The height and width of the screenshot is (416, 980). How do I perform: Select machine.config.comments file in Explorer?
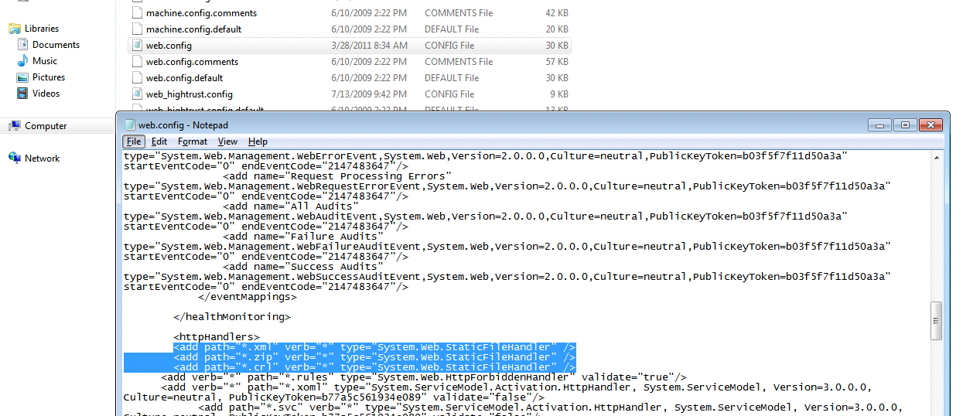(x=201, y=13)
